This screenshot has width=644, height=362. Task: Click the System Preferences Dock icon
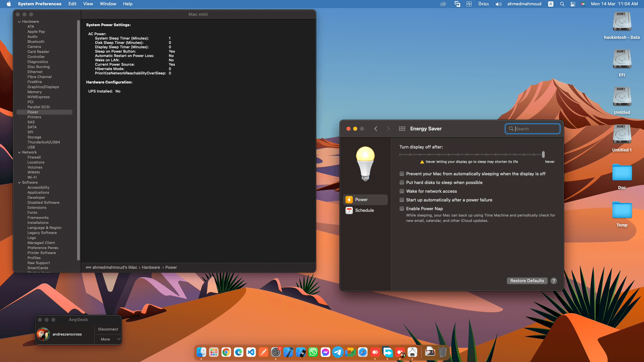coord(276,352)
